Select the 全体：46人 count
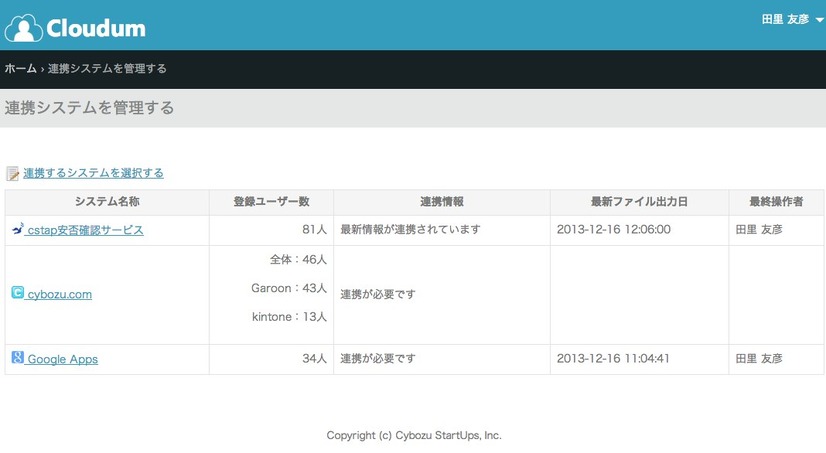This screenshot has height=453, width=826. [x=298, y=260]
